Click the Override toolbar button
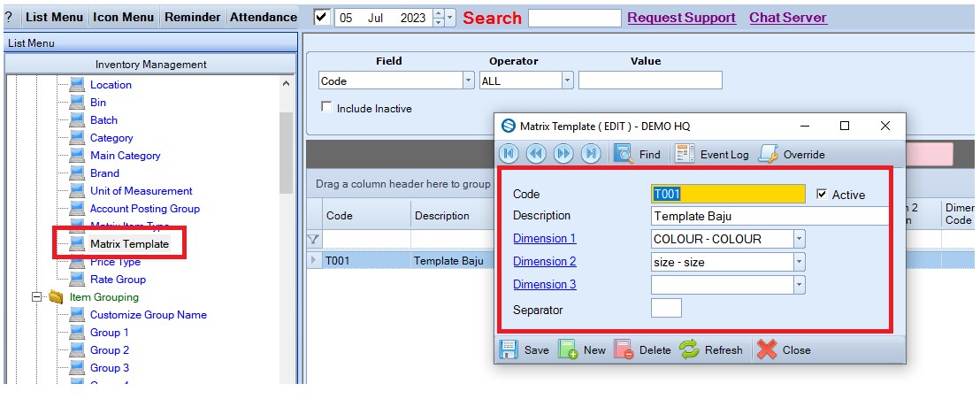 click(792, 154)
